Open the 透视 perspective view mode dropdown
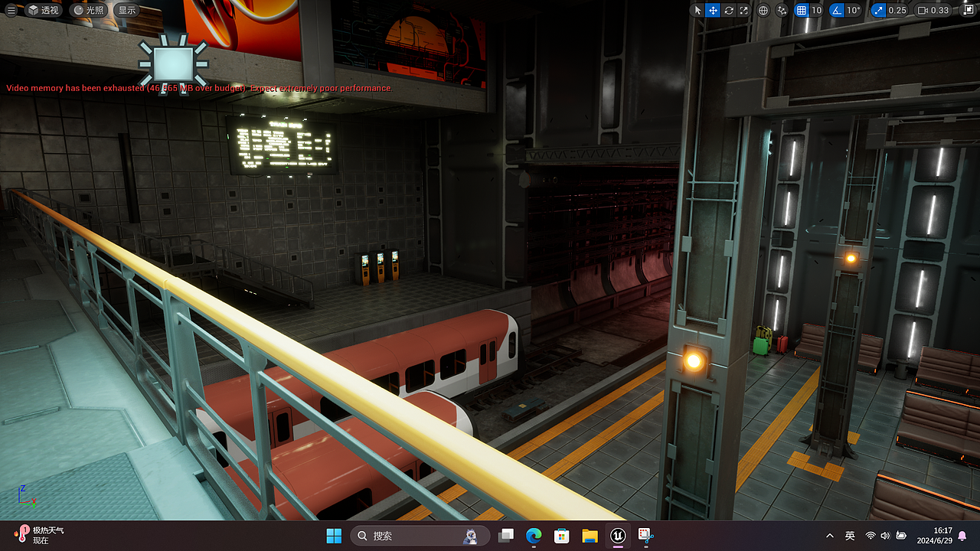Viewport: 980px width, 551px height. tap(44, 10)
